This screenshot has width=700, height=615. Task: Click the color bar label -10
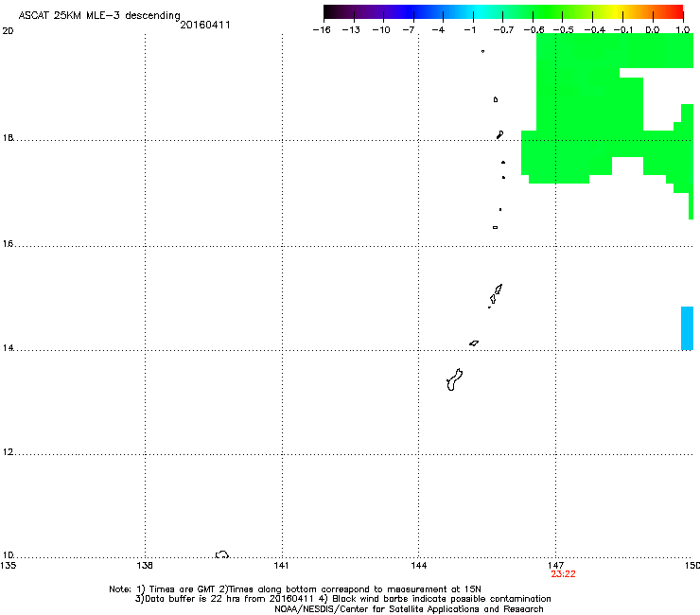click(381, 30)
